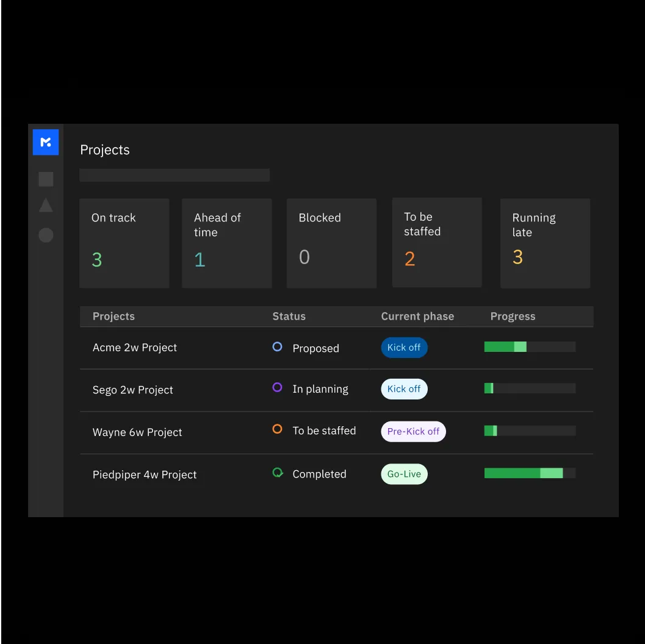
Task: Select the square icon in the sidebar
Action: [x=45, y=179]
